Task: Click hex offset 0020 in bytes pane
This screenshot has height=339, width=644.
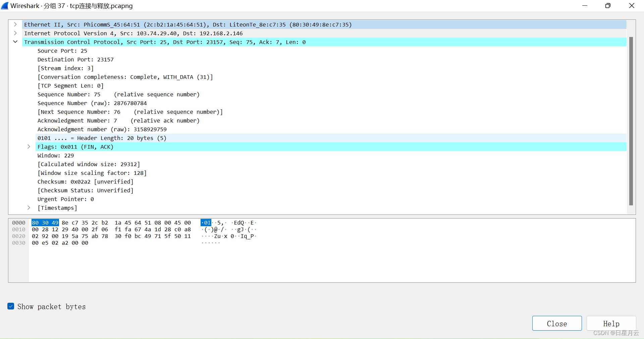Action: coord(19,236)
